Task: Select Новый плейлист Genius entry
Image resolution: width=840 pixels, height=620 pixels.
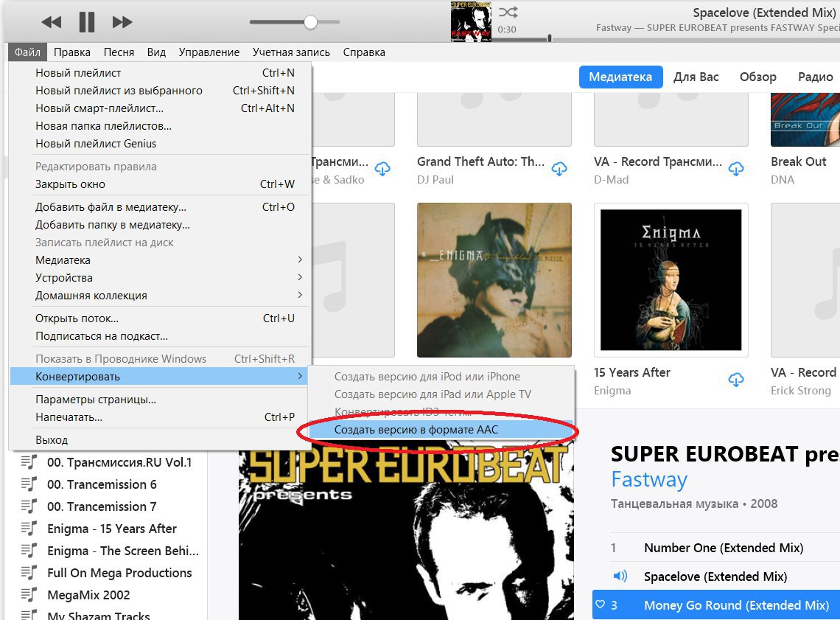Action: (160, 143)
